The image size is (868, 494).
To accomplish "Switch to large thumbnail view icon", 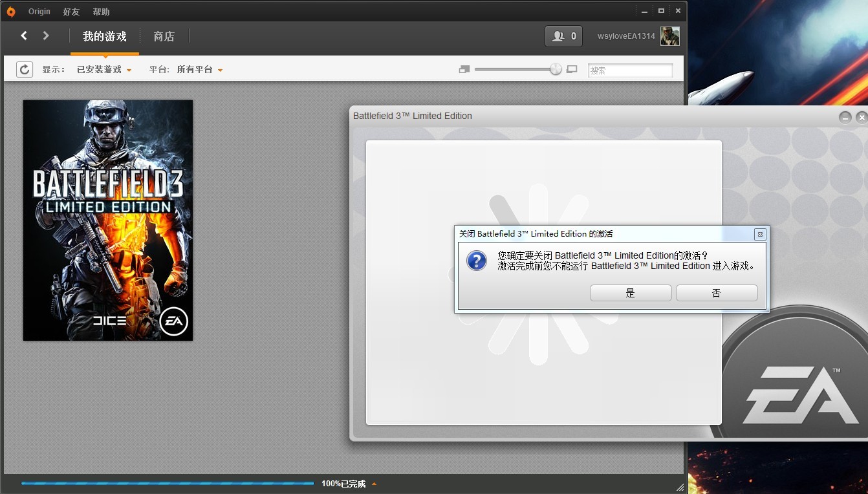I will [572, 69].
